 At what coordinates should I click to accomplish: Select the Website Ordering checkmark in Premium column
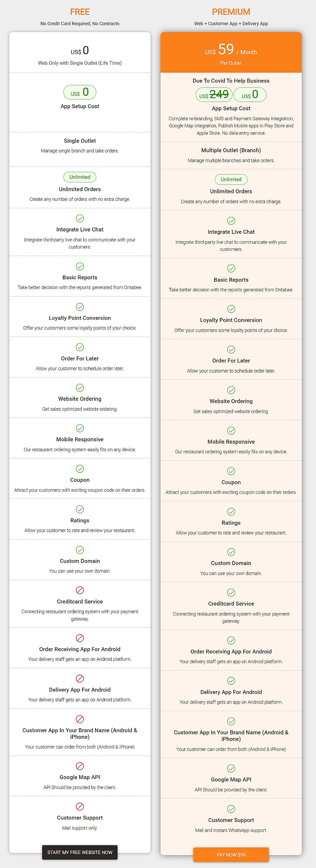tap(231, 390)
